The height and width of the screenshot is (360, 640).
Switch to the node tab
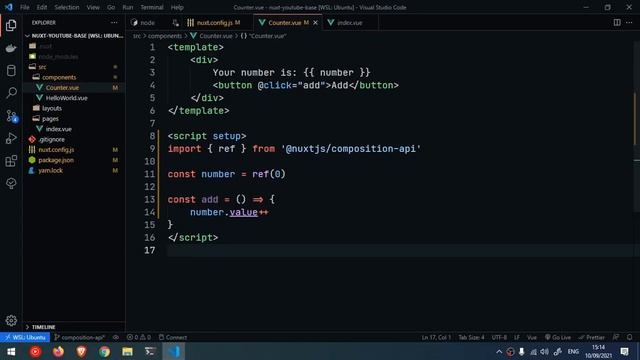[x=147, y=22]
